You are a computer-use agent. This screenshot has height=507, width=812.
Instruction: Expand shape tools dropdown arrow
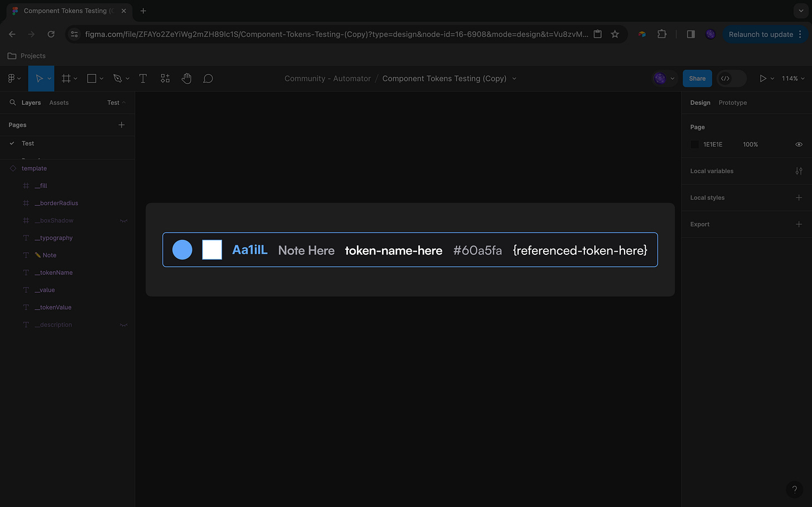coord(101,79)
